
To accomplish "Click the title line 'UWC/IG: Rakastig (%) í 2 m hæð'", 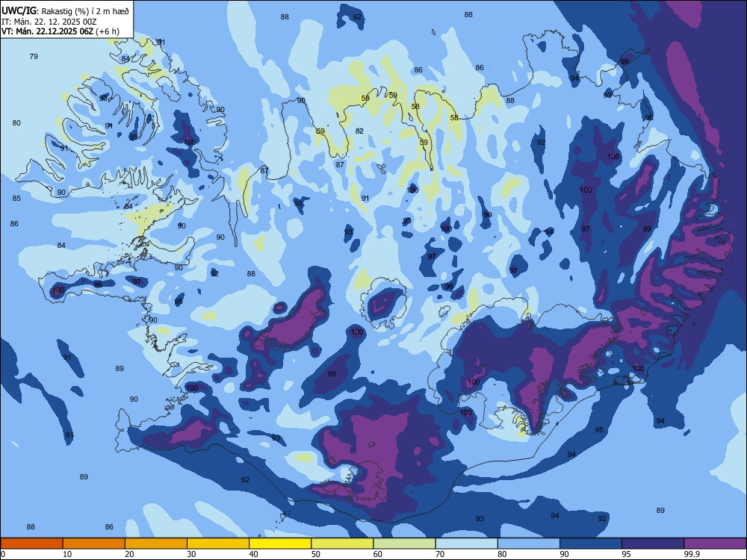I will [65, 10].
